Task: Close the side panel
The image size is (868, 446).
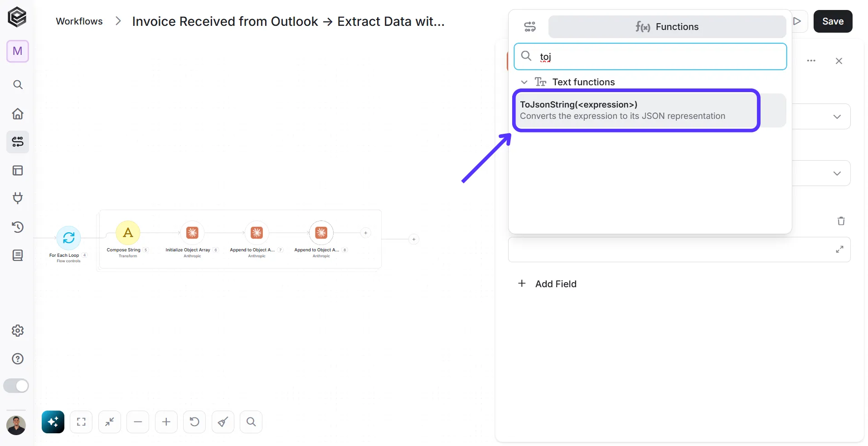Action: pyautogui.click(x=839, y=61)
